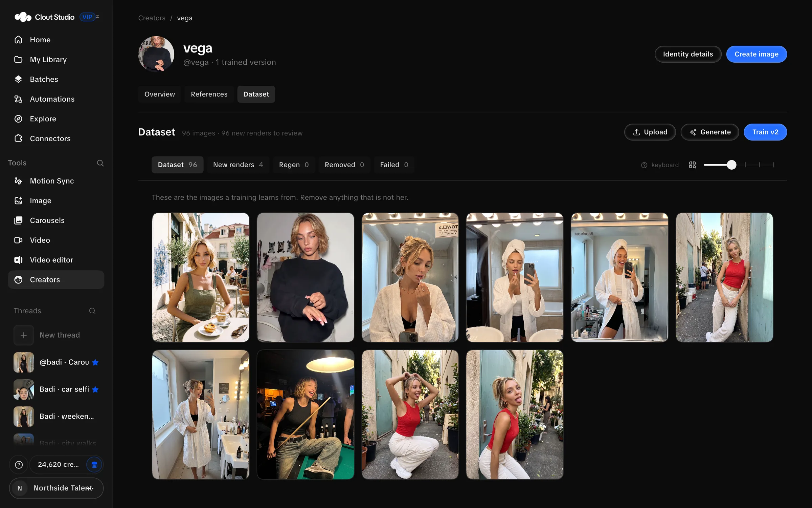Switch to References tab
This screenshot has height=508, width=812.
point(209,94)
